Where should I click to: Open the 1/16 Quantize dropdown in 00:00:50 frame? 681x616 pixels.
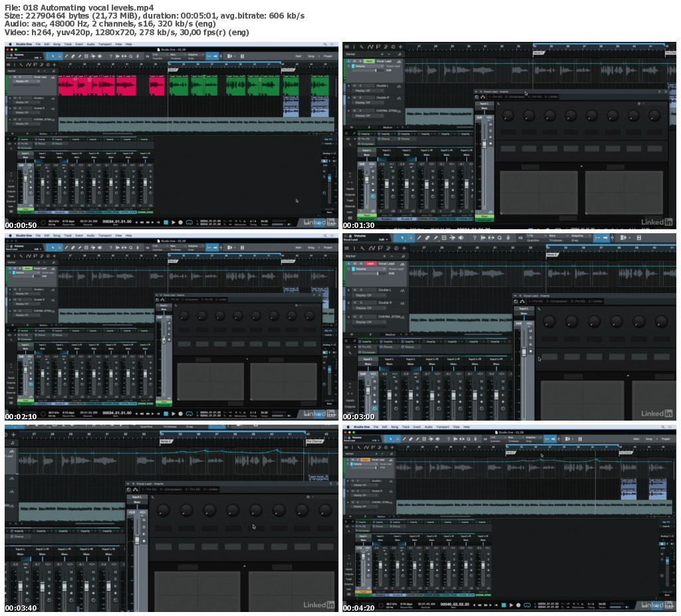pyautogui.click(x=161, y=54)
